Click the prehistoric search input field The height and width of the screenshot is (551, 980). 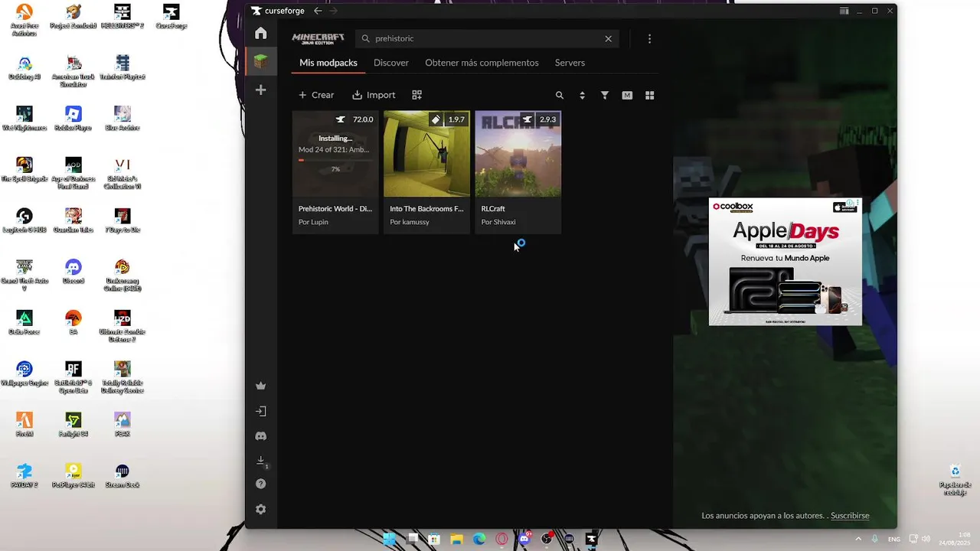tap(487, 38)
